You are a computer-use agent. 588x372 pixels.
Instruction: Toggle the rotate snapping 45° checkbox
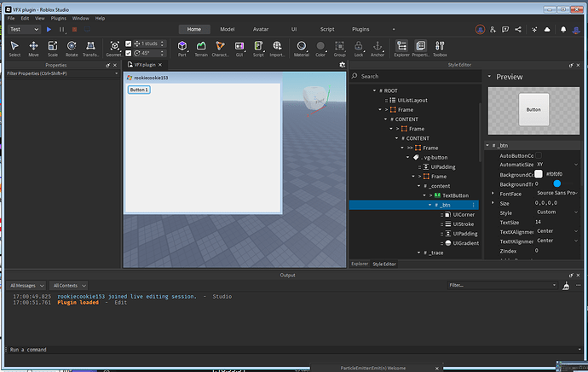[x=128, y=53]
